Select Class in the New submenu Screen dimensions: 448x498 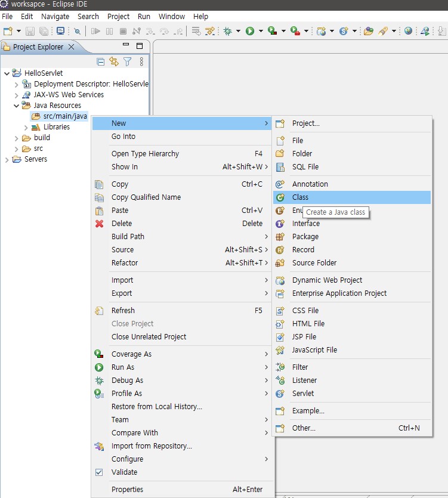(352, 197)
